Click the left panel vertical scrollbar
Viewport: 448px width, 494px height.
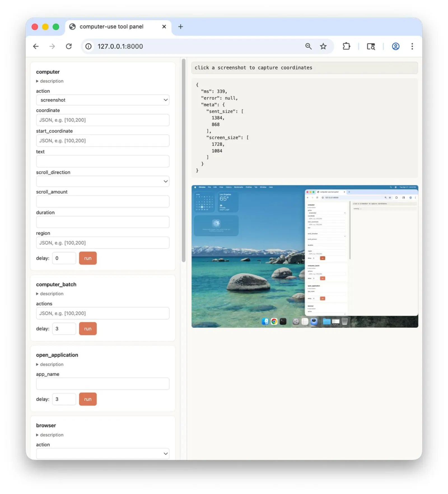pyautogui.click(x=184, y=160)
